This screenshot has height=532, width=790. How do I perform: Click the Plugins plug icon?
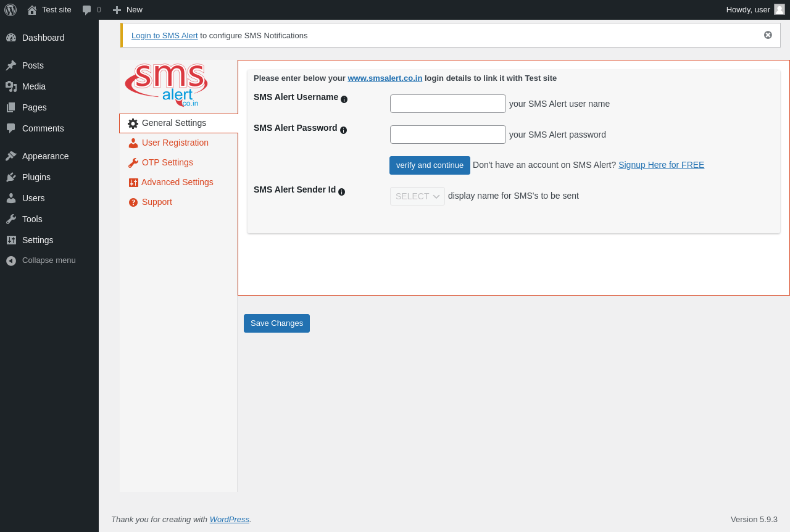[11, 177]
